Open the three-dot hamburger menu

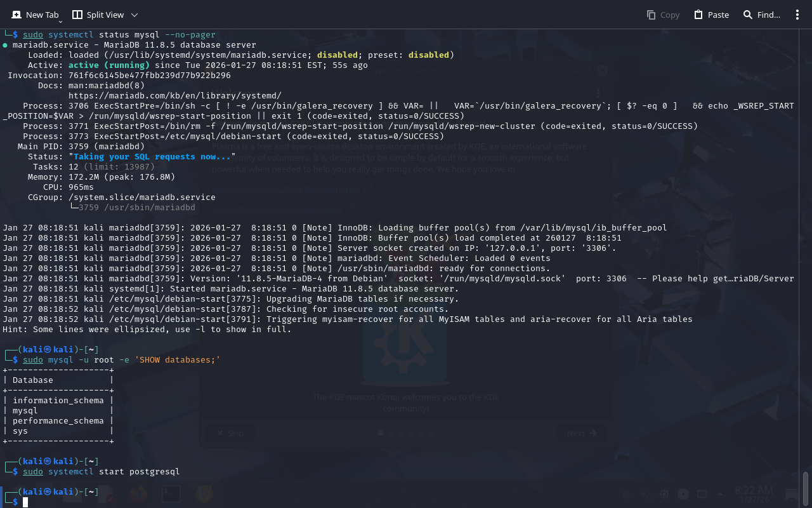[x=797, y=15]
